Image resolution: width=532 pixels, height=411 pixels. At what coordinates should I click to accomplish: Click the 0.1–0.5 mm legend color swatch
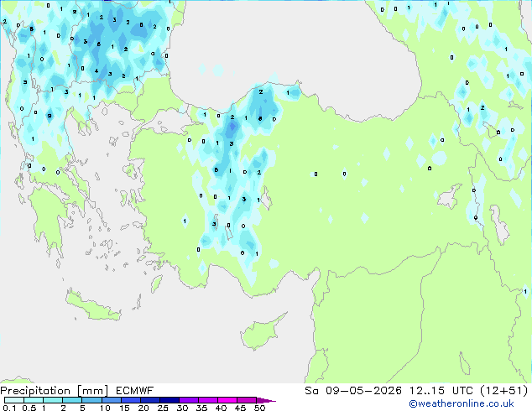click(14, 400)
